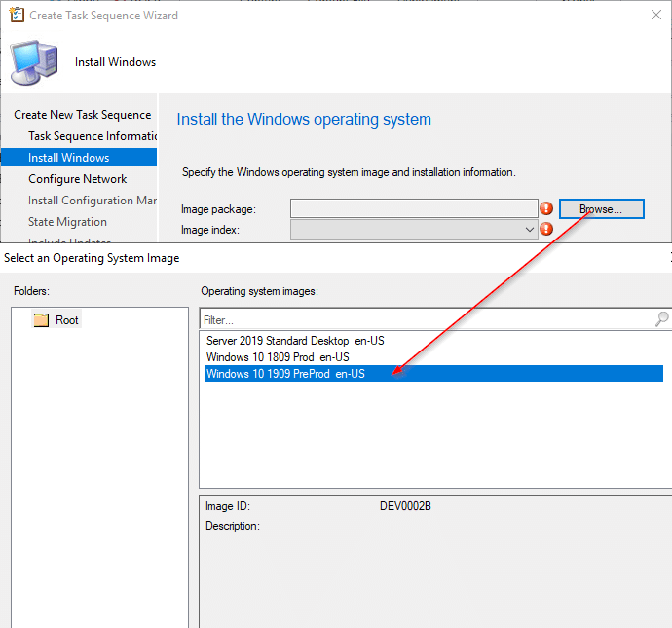Select the Root folder in Folders tree
This screenshot has height=628, width=672.
coord(56,320)
